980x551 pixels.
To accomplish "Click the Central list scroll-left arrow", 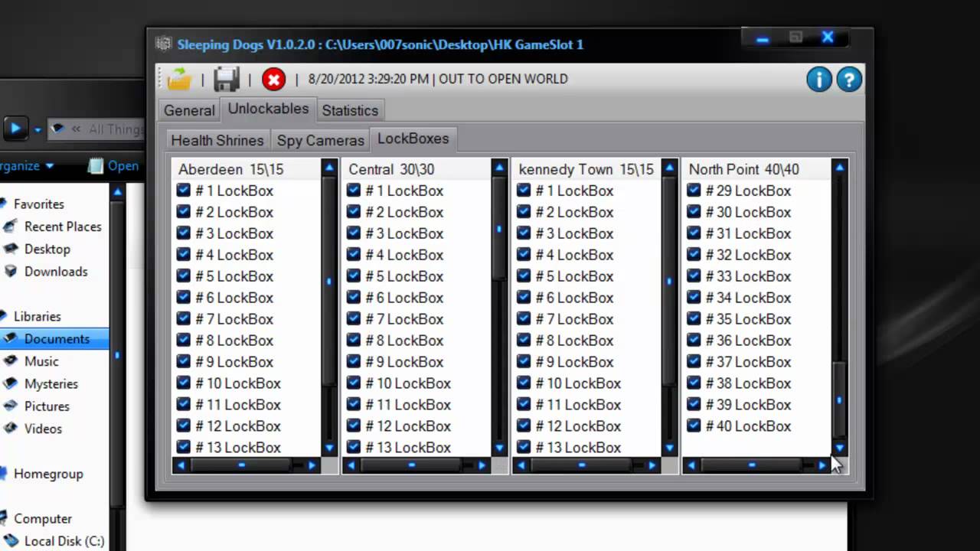I will click(x=351, y=465).
